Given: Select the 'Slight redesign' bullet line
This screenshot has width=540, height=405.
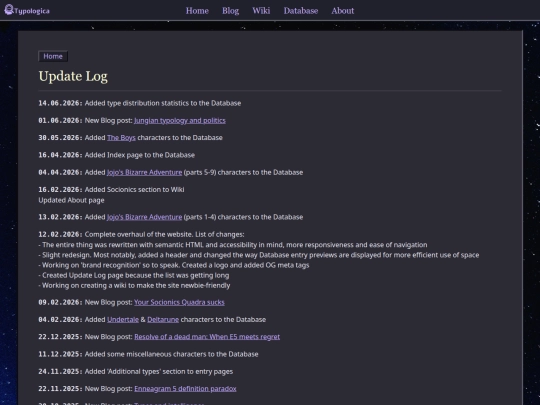Looking at the screenshot, I should (x=259, y=255).
